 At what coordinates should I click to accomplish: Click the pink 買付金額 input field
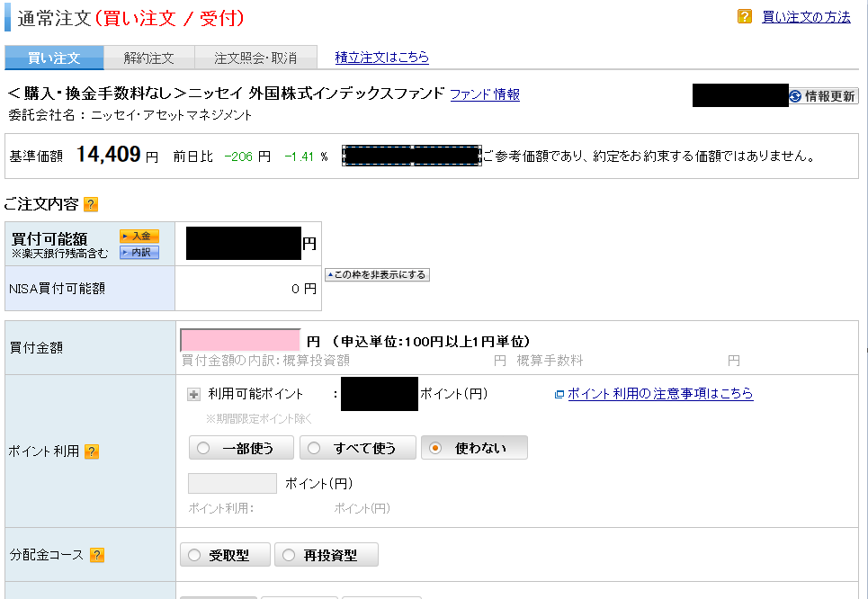(x=240, y=340)
